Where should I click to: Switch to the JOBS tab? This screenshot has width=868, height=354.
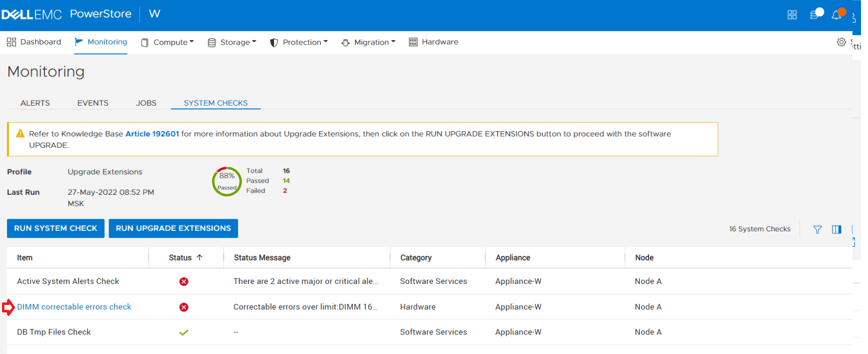(146, 103)
